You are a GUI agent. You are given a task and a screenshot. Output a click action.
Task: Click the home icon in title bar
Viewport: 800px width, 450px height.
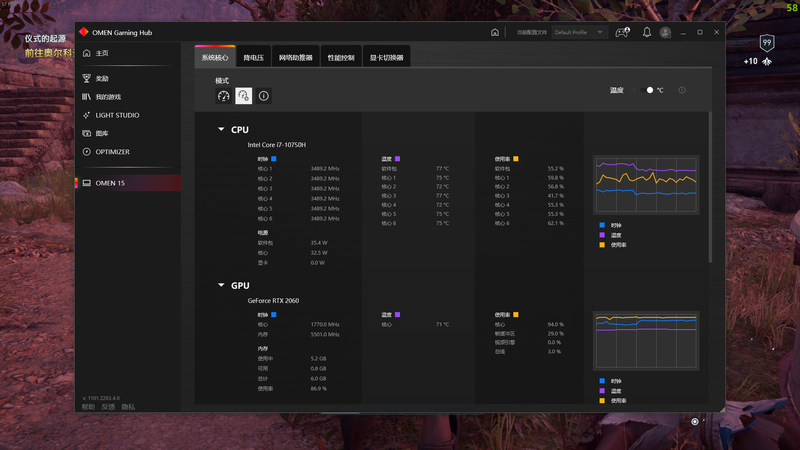tap(494, 32)
